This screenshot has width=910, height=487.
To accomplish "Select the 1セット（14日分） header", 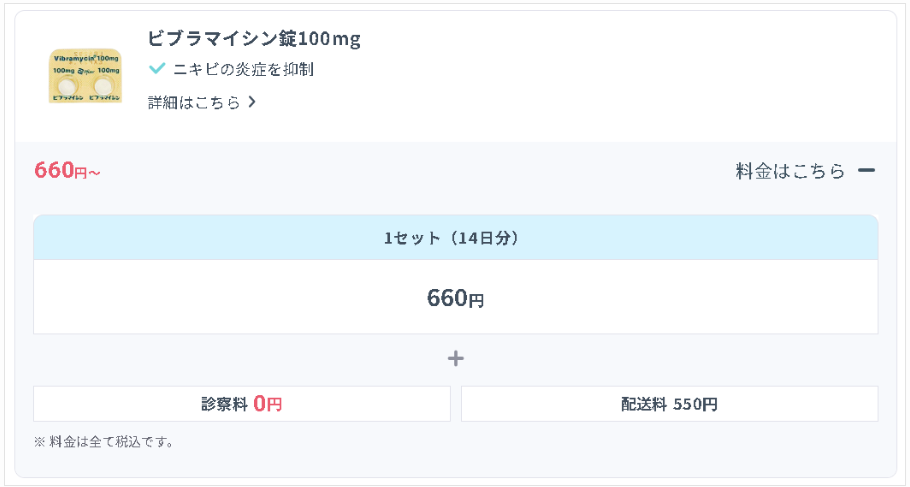I will (x=455, y=238).
